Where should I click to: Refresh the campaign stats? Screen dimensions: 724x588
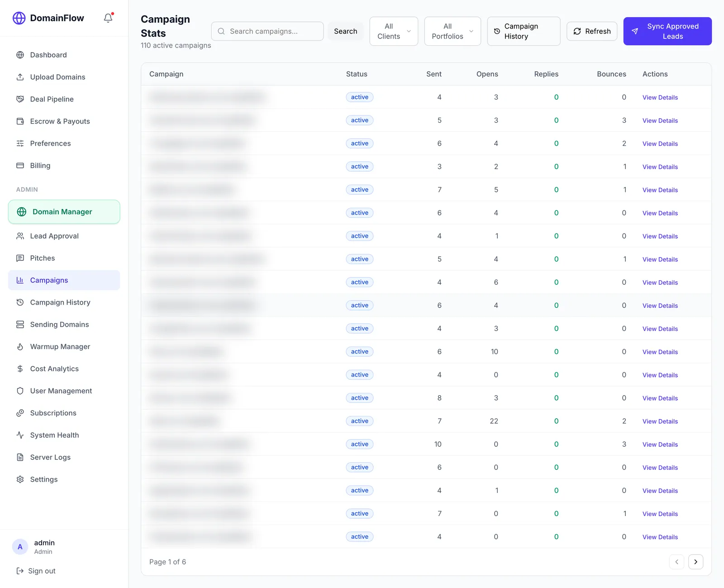(592, 31)
